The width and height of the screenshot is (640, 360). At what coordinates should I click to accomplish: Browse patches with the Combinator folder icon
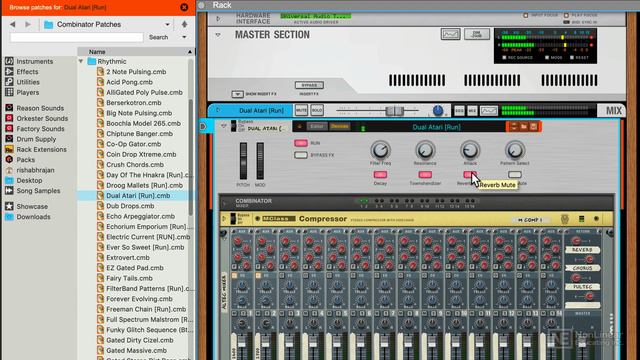pyautogui.click(x=524, y=127)
